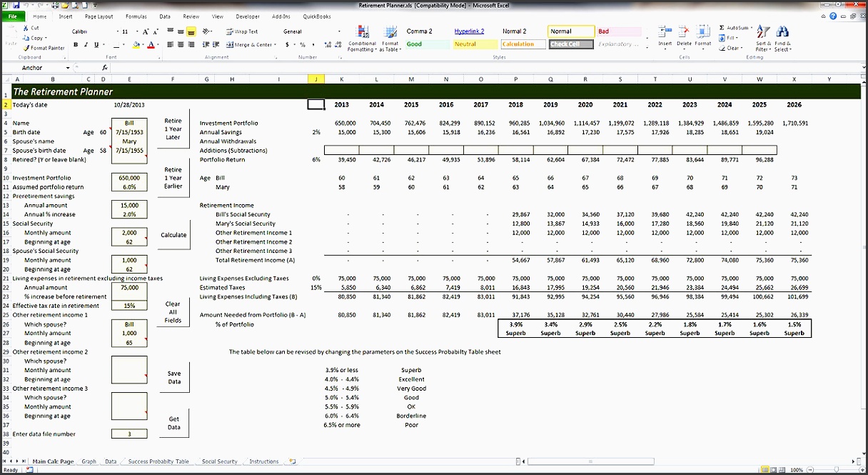Expand the Fill Color dropdown arrow
The image size is (868, 475).
point(143,44)
